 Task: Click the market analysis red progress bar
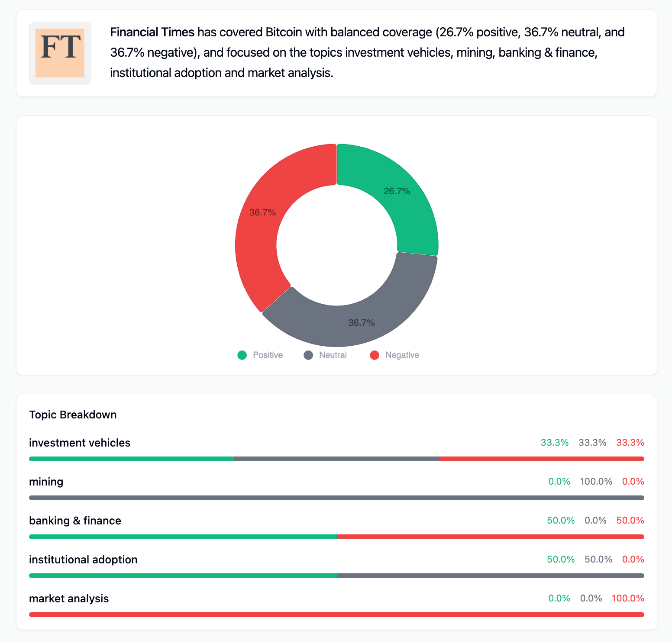pos(336,614)
